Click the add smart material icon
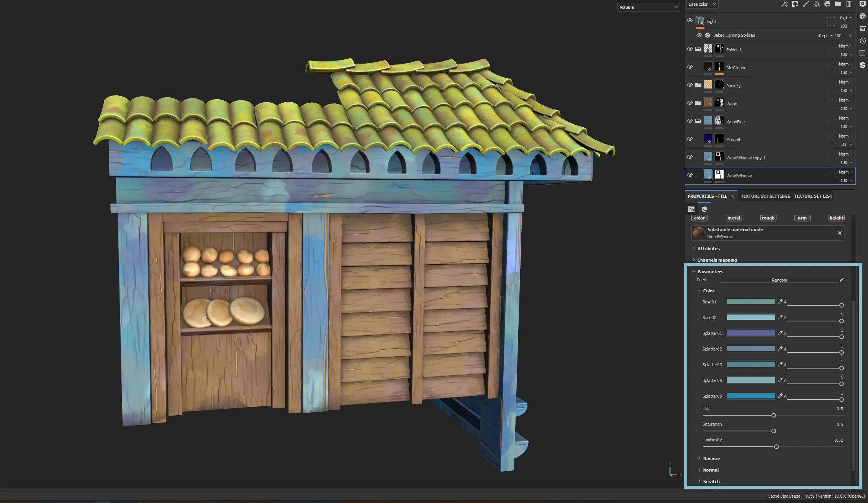The width and height of the screenshot is (868, 503). (x=827, y=4)
